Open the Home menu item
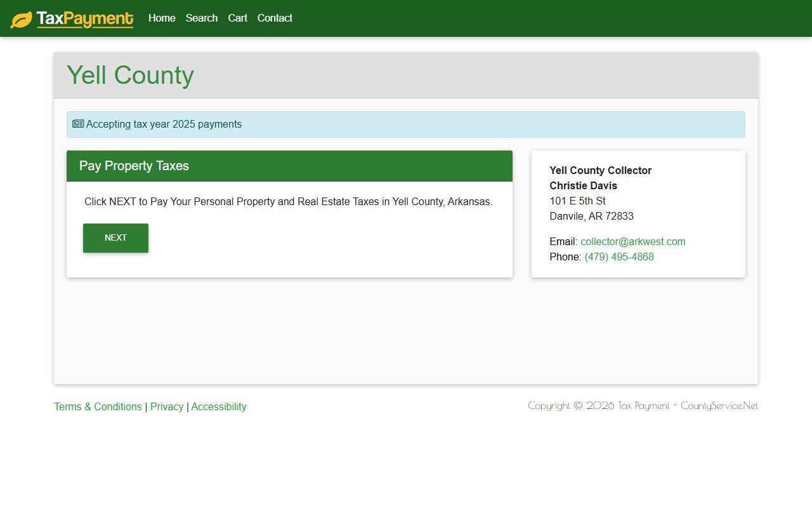Image resolution: width=812 pixels, height=508 pixels. point(162,18)
